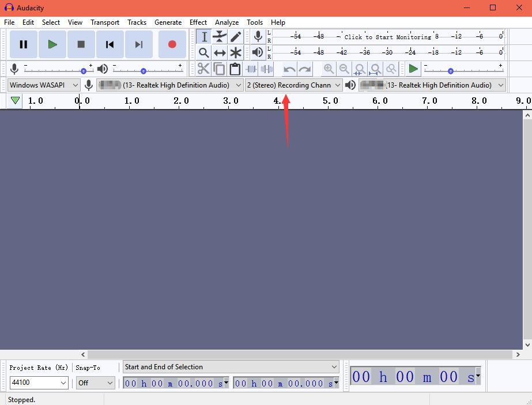Select the Time Shift tool
Viewport: 532px width, 405px height.
(x=220, y=52)
